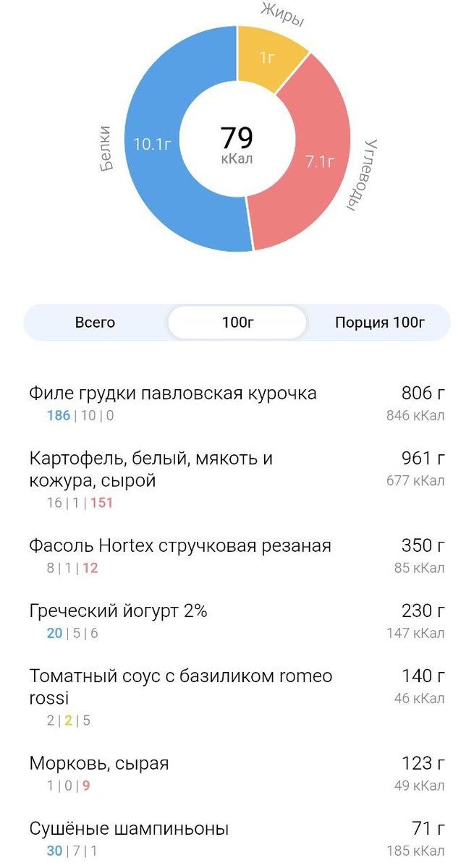Select the "100г" tab

tap(237, 323)
